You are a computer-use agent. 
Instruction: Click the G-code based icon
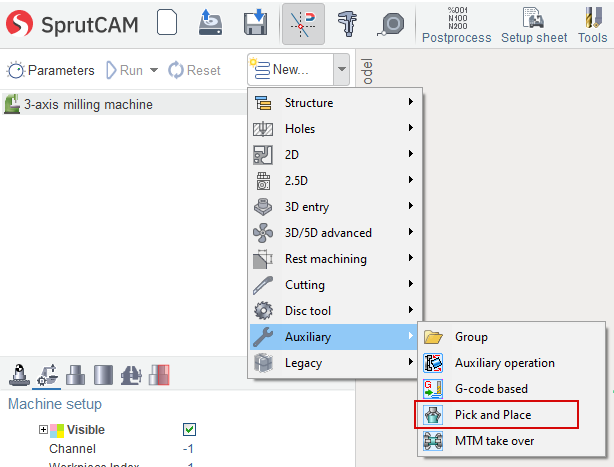[433, 389]
